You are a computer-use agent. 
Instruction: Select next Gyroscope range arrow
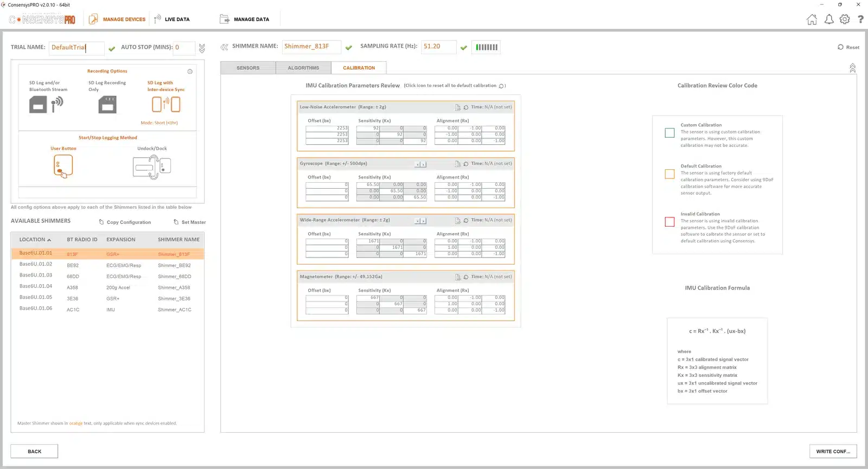424,164
